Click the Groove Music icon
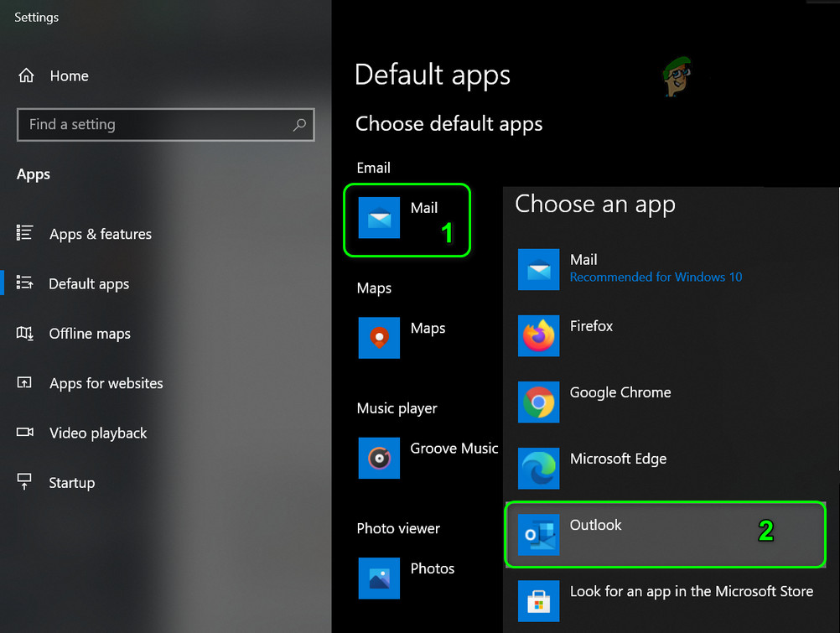 coord(379,458)
